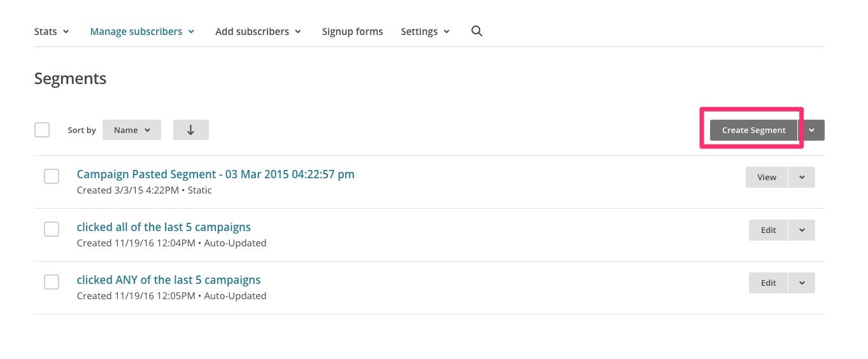Expand the Create Segment options arrow
Viewport: 868px width, 359px height.
point(812,130)
